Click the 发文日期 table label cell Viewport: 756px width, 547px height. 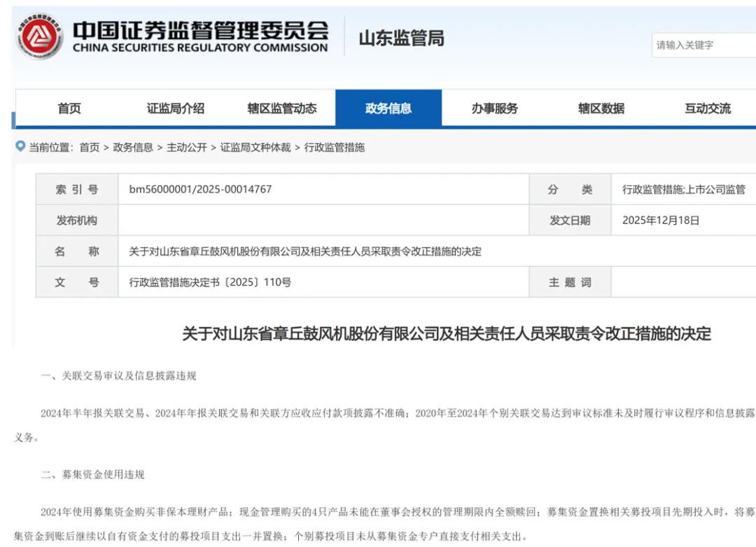[570, 220]
